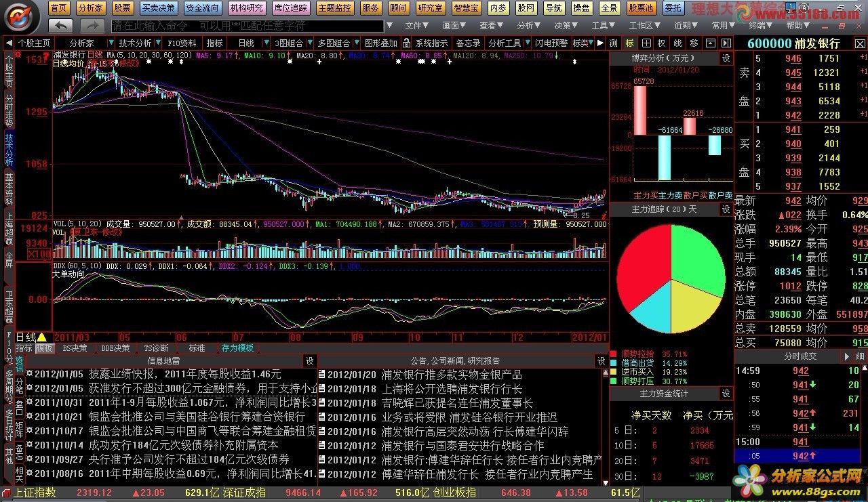Viewport: 868px width, 502px height.
Task: Select the 分时走势 vertical side tab
Action: [9, 110]
